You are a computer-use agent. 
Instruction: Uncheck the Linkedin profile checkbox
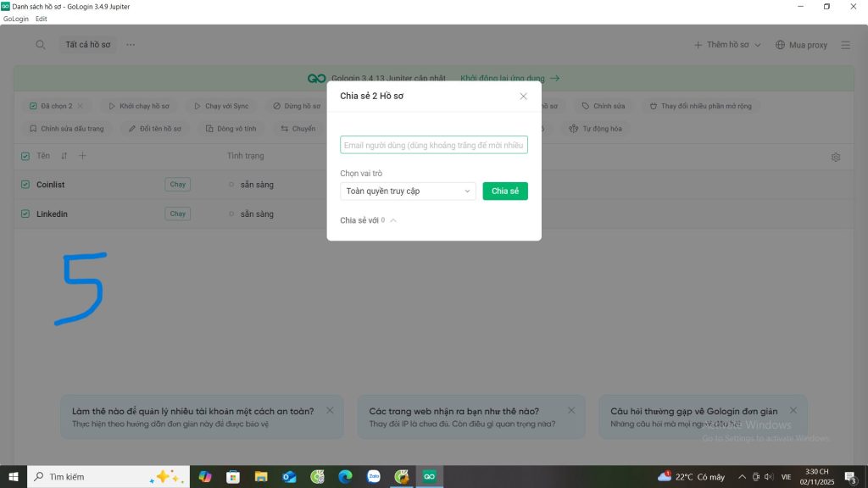pos(25,214)
